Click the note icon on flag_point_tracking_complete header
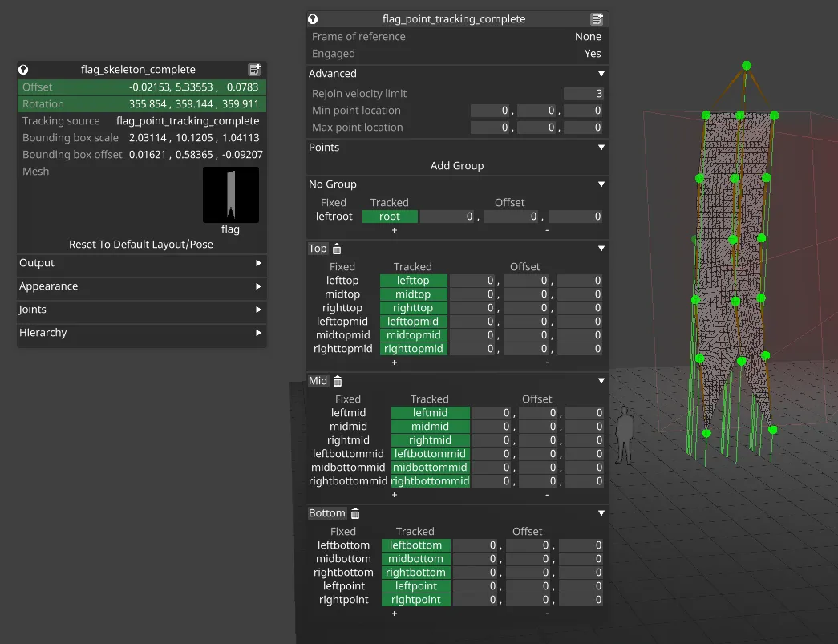The height and width of the screenshot is (644, 838). (x=597, y=18)
